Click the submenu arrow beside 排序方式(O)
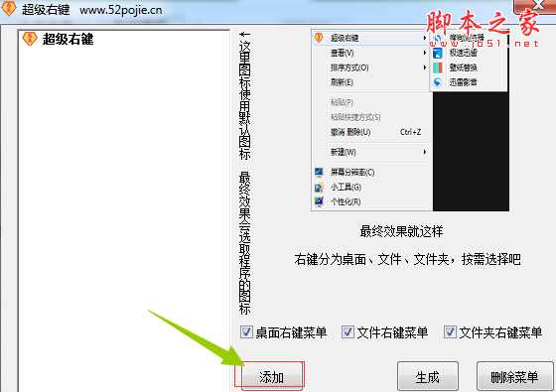 425,67
